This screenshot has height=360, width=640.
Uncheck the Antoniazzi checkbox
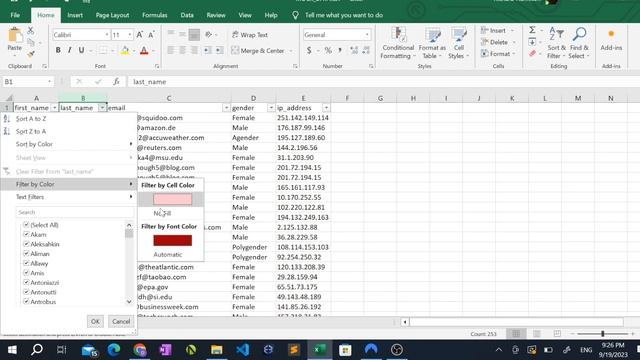[x=26, y=282]
